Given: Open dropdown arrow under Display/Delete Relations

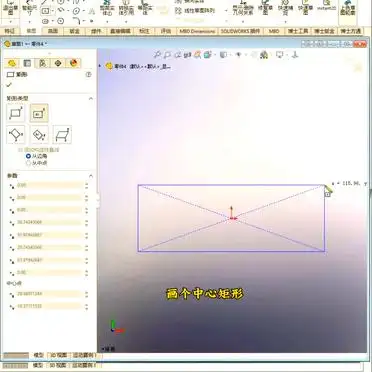Looking at the screenshot, I should tap(243, 22).
